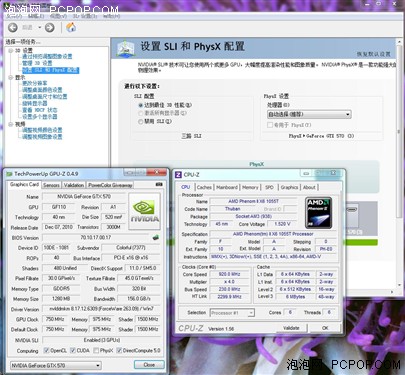This screenshot has width=405, height=375.
Task: Switch to Validation tab in GPU-Z
Action: coord(74,185)
